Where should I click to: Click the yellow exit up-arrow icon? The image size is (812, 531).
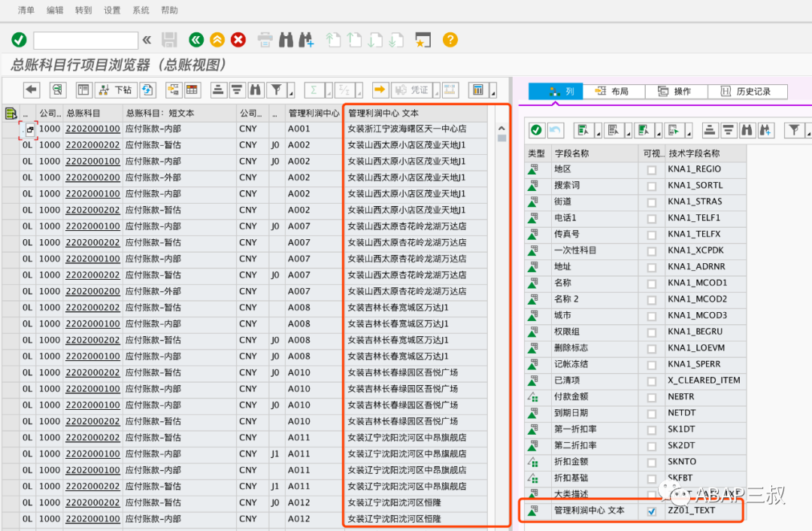point(217,40)
